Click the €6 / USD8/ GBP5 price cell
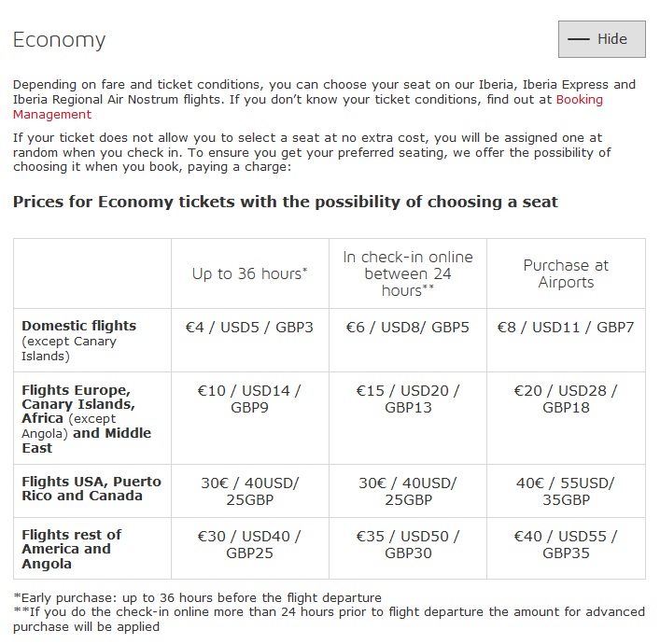Image resolution: width=660 pixels, height=644 pixels. point(408,340)
